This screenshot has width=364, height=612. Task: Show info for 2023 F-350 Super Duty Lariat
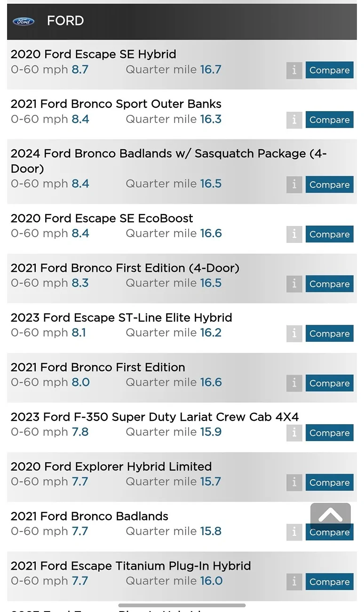click(x=294, y=433)
